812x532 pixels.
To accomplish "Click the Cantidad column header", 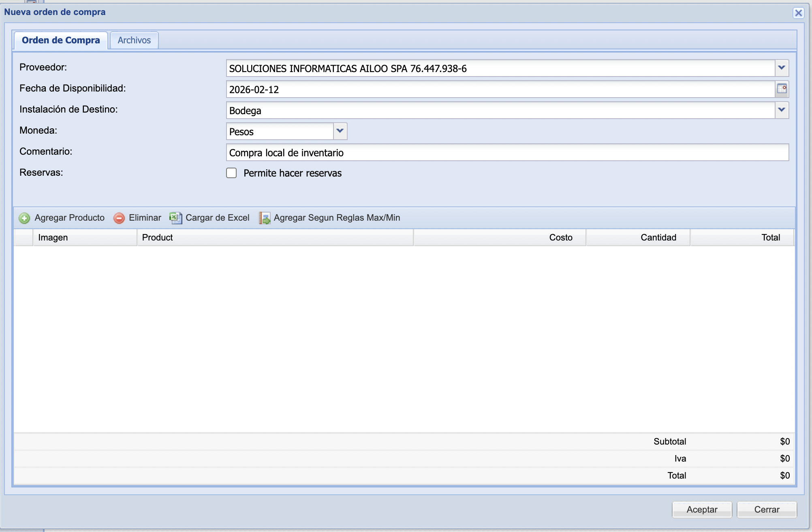I will click(638, 238).
